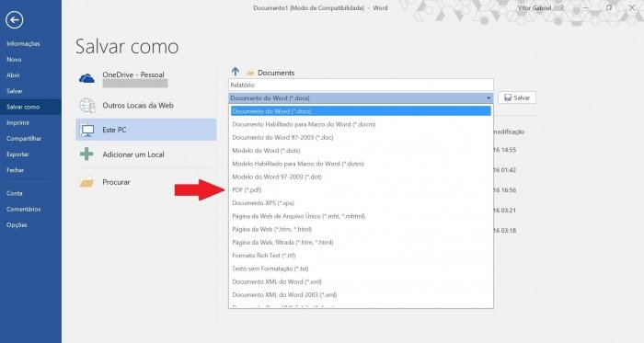
Task: Choose Salvar in the sidebar
Action: pos(15,91)
